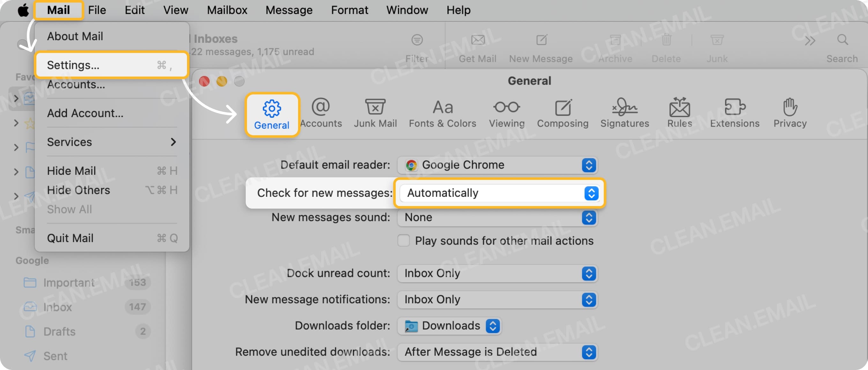
Task: Open the Junk Mail settings pane
Action: tap(375, 113)
